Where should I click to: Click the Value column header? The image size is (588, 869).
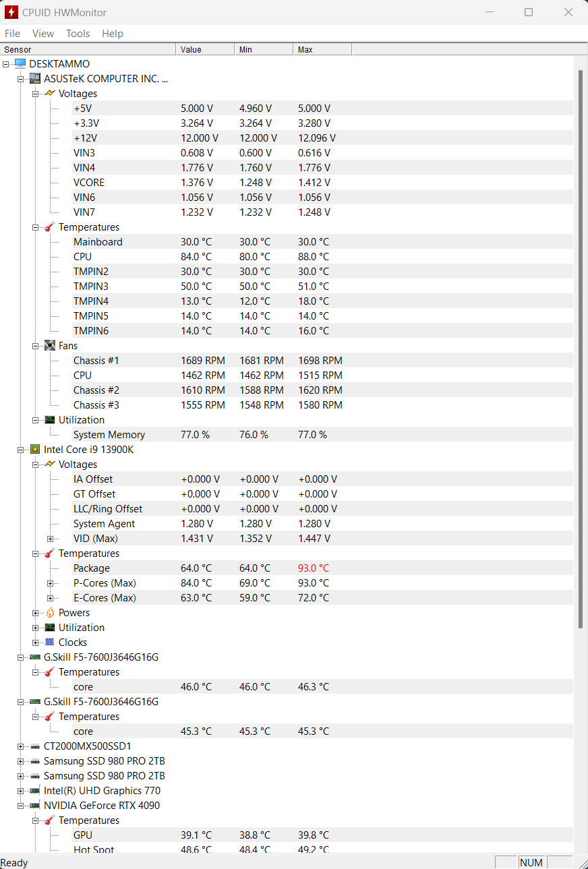click(205, 49)
